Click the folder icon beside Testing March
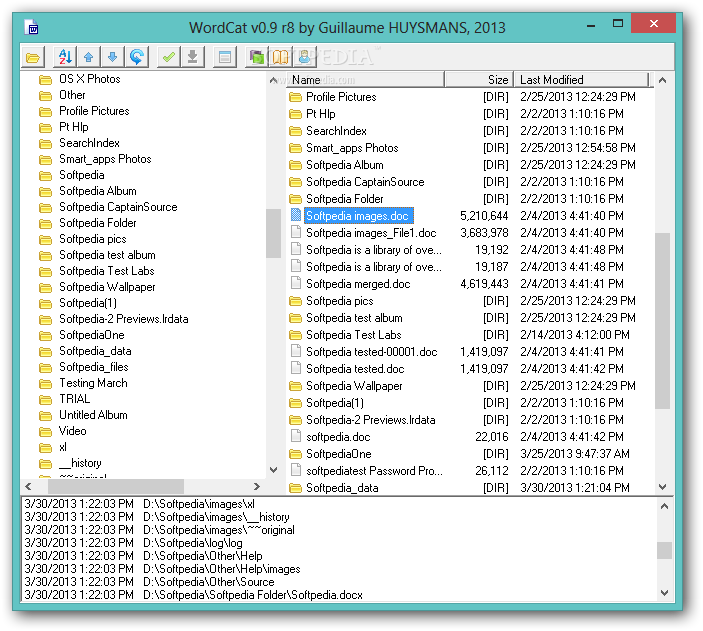The image size is (703, 631). [x=45, y=383]
